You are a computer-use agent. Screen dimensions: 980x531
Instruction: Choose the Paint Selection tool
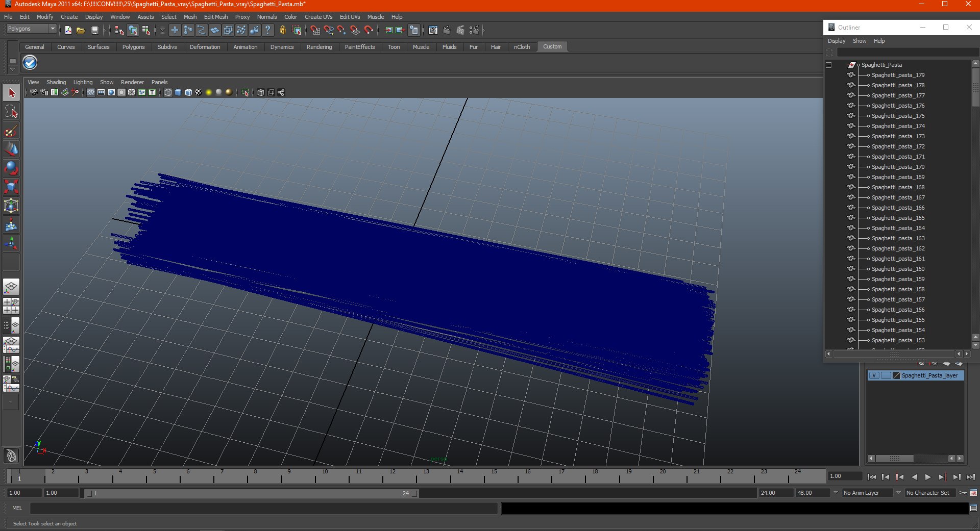coord(11,131)
